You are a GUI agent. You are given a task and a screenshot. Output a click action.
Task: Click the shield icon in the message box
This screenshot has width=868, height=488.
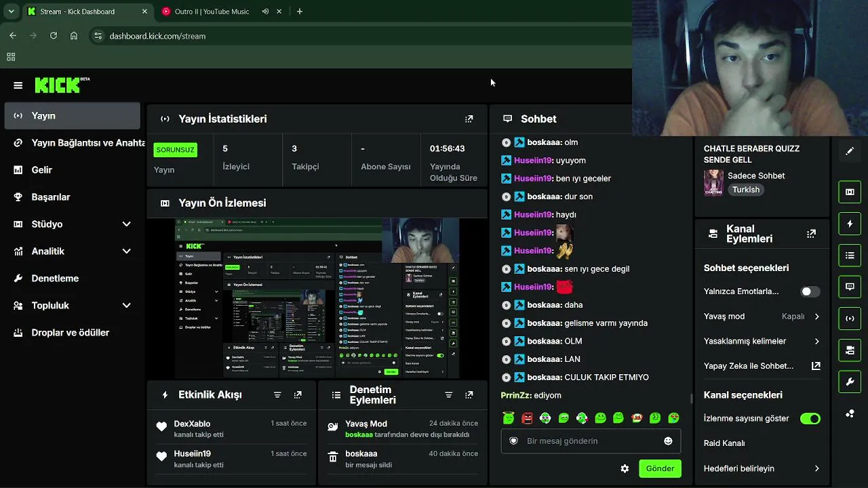513,441
